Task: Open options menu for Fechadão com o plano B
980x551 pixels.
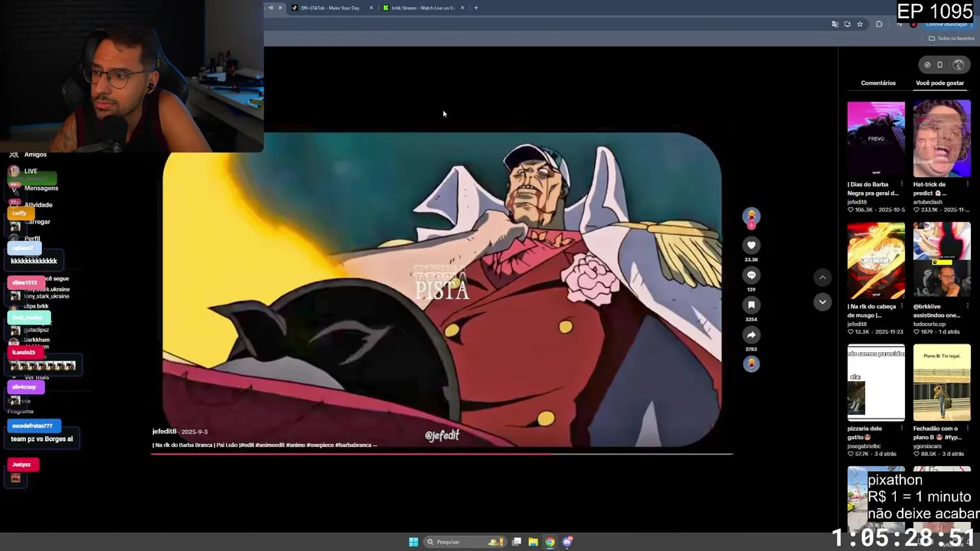Action: click(968, 429)
